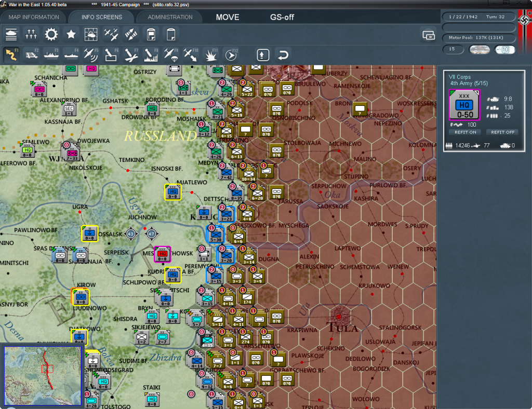Click the 4th Army (5/15) link

pos(469,84)
